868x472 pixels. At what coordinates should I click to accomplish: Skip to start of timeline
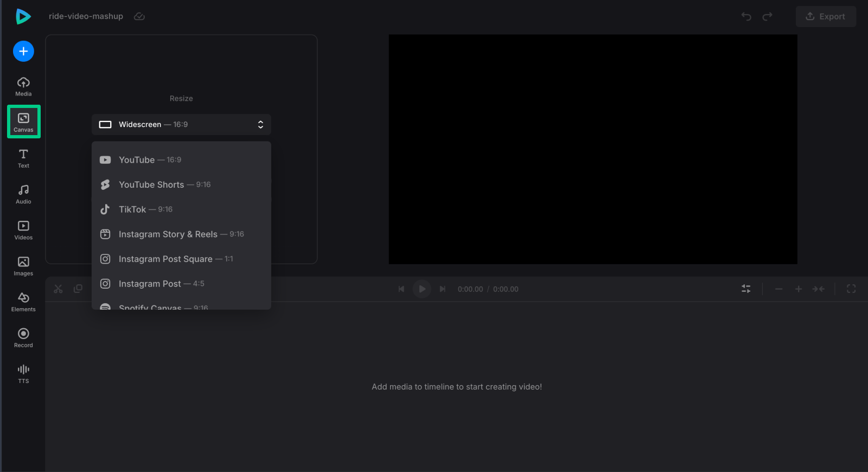pos(401,289)
